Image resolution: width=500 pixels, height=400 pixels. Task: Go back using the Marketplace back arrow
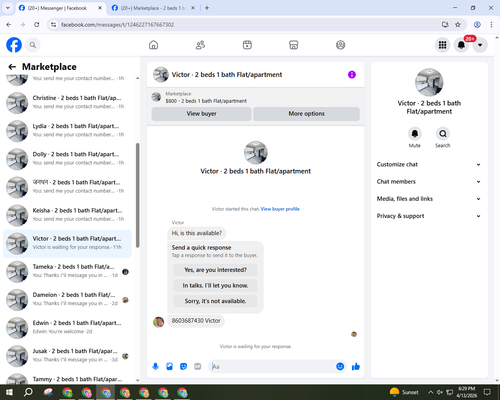click(x=12, y=67)
